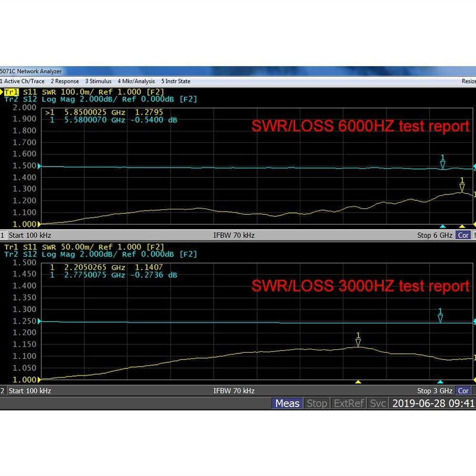Click yellow marker 1 on channel 1 SWR trace
The width and height of the screenshot is (476, 476).
tap(462, 185)
